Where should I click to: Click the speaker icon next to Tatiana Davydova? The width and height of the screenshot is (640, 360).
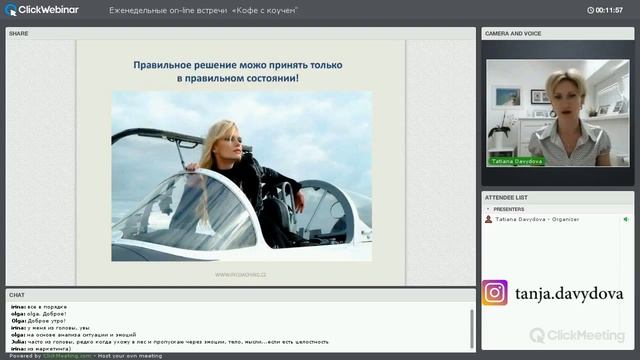pos(626,220)
